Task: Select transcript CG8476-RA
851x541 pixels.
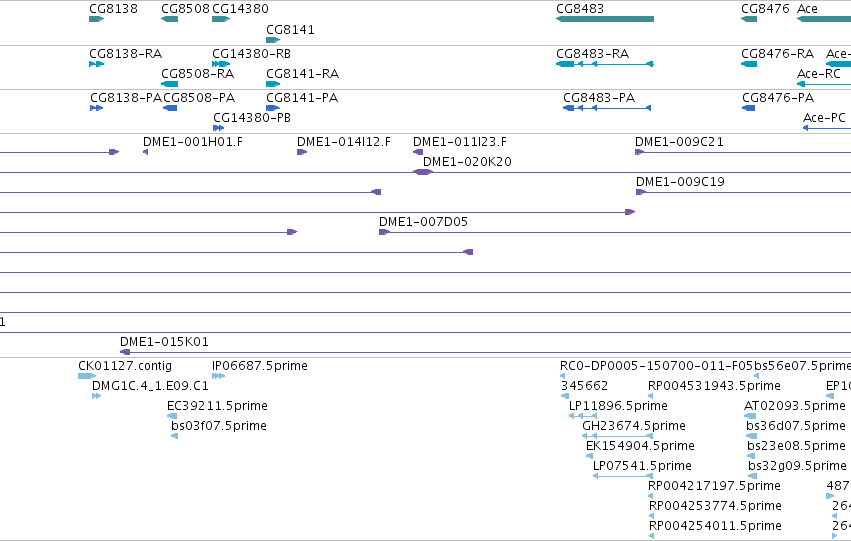Action: (749, 64)
